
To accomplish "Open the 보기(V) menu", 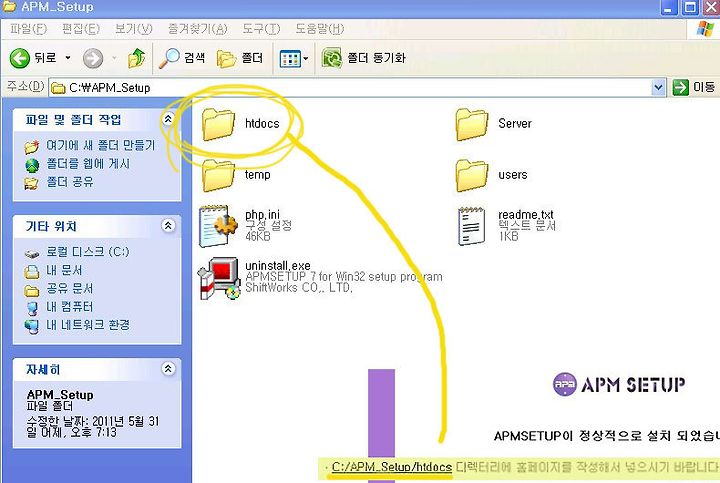I will tap(134, 29).
